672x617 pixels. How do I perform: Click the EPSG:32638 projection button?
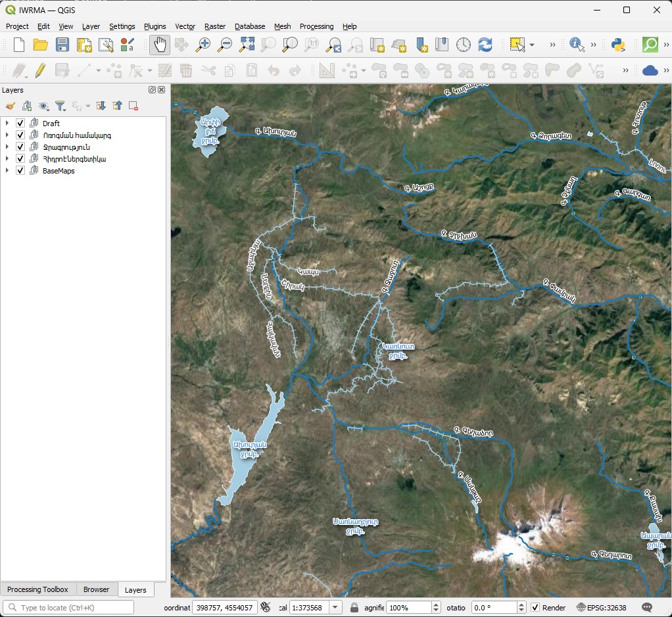point(601,608)
